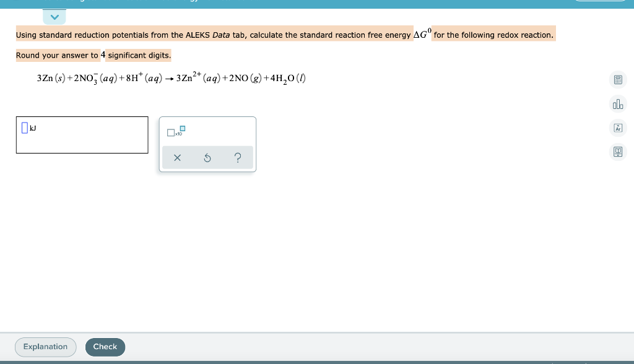Select the answer palette card
Viewport: 634px width, 364px height.
(207, 144)
